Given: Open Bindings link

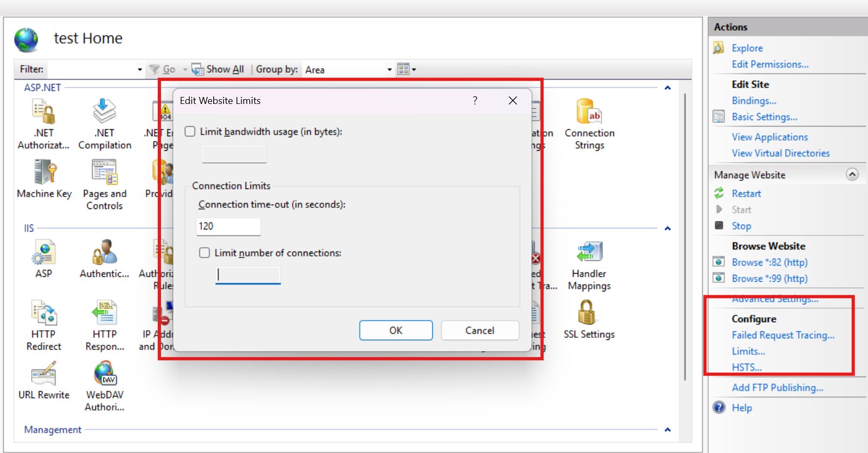Looking at the screenshot, I should tap(754, 100).
